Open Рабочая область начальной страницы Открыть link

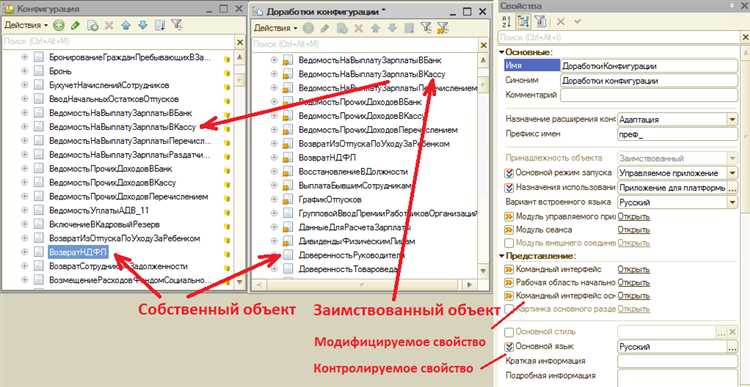pyautogui.click(x=633, y=283)
